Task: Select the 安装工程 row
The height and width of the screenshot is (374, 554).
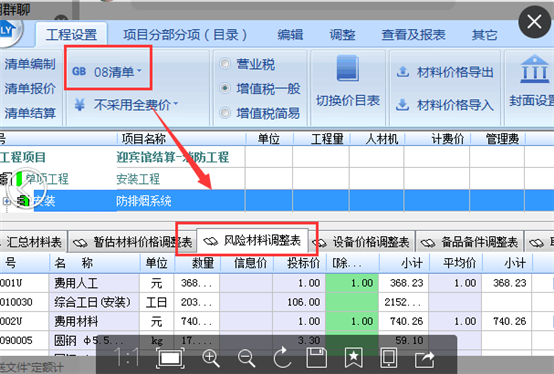Action: [138, 179]
